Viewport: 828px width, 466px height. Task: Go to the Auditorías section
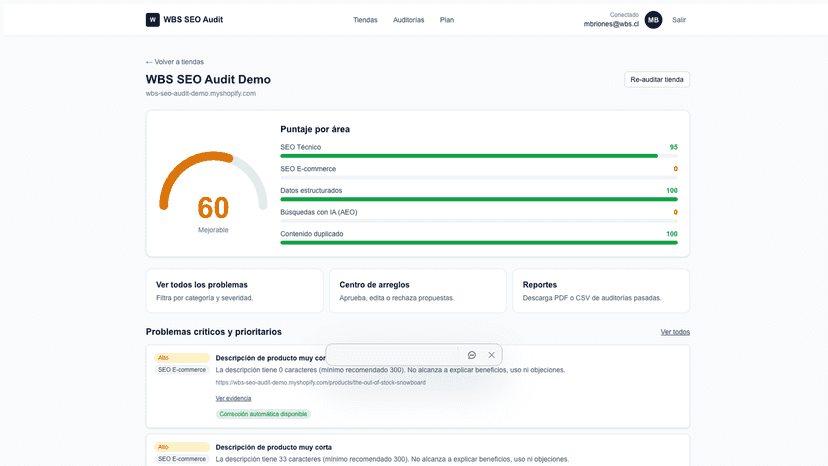[x=408, y=20]
